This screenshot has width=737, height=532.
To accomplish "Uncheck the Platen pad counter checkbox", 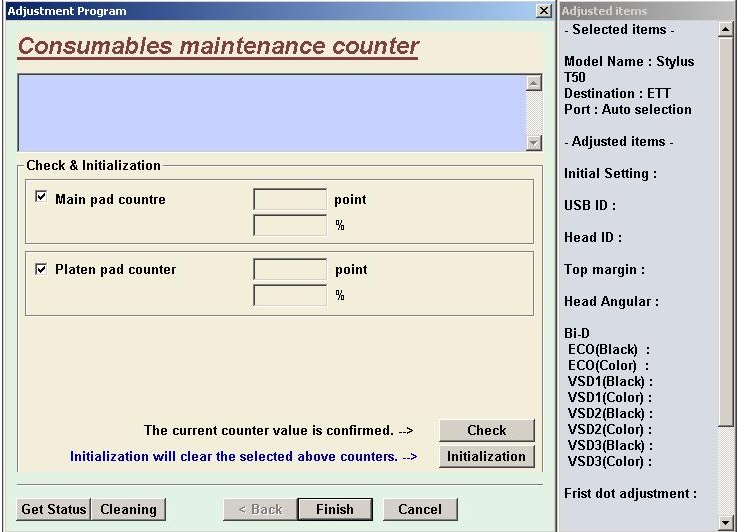I will (41, 268).
